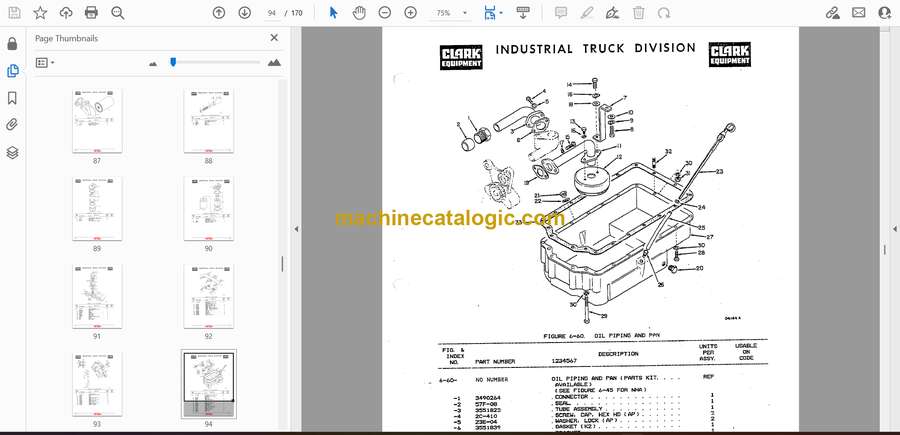The image size is (900, 435).
Task: Click the fit page view icon
Action: 489,13
